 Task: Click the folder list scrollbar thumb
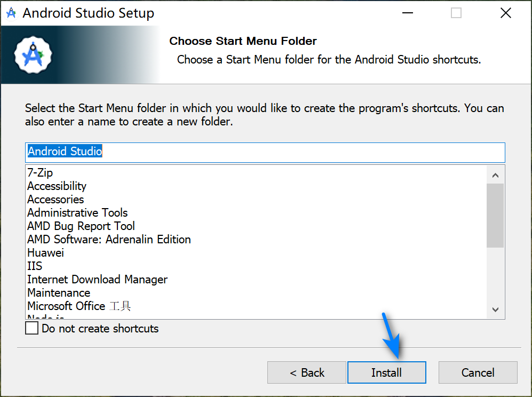click(495, 215)
